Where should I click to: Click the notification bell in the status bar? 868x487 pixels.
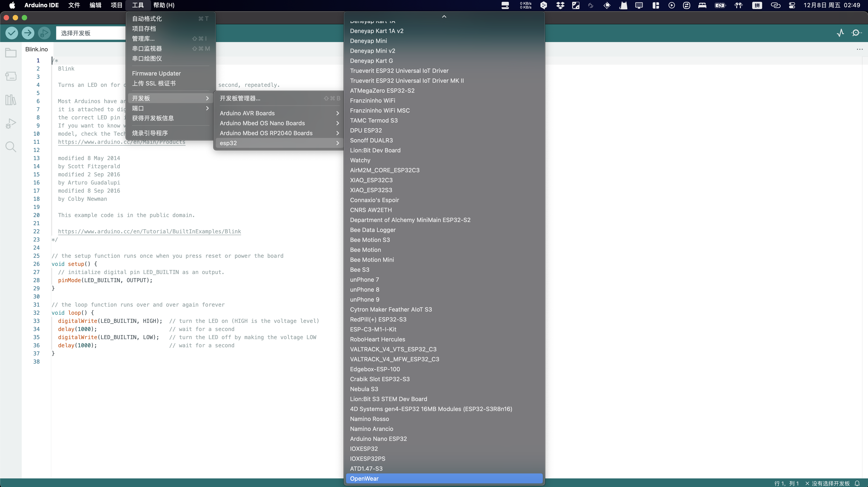click(x=858, y=483)
